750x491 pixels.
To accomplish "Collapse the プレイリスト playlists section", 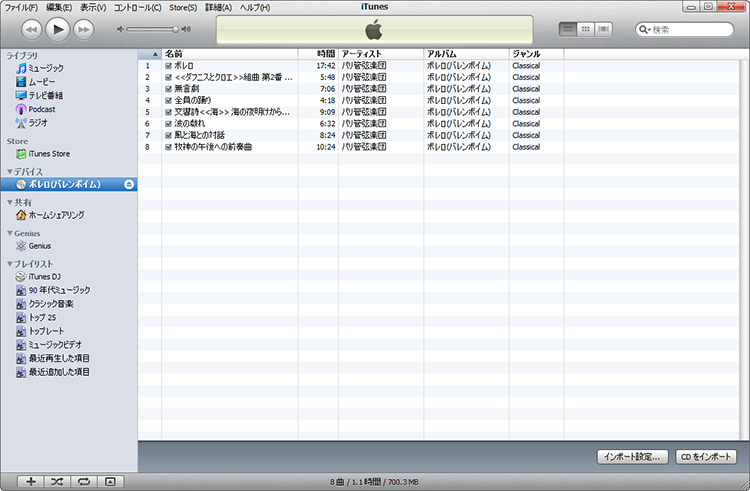I will tap(10, 264).
